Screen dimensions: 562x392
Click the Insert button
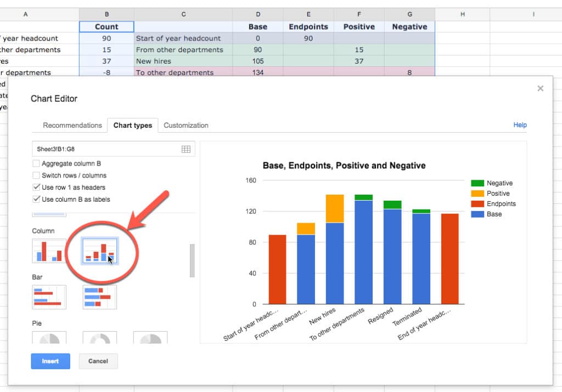click(50, 361)
